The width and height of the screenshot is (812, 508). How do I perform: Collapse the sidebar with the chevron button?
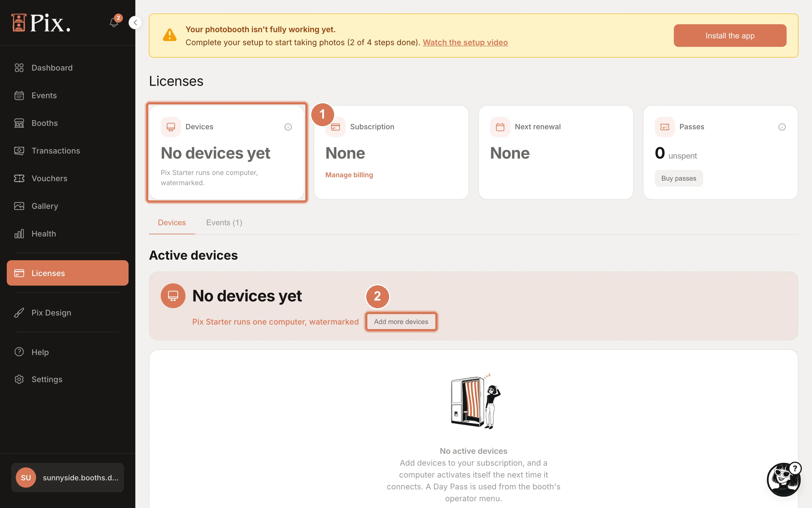click(x=135, y=23)
